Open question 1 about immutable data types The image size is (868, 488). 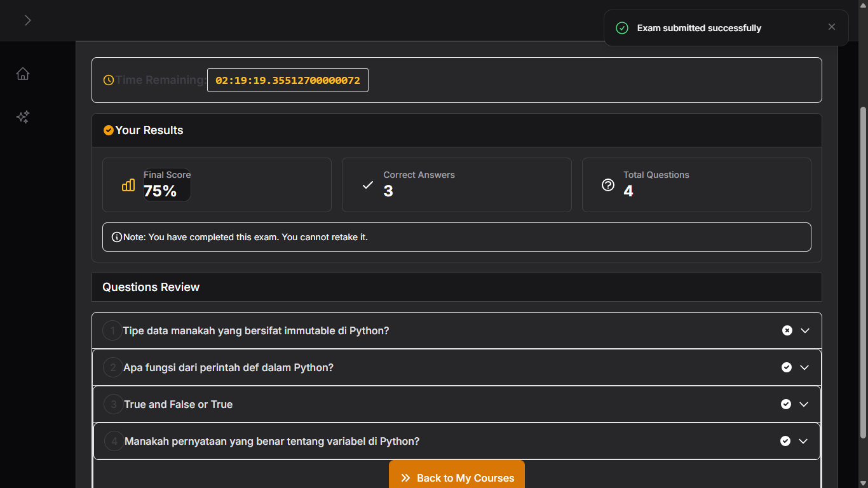(457, 330)
